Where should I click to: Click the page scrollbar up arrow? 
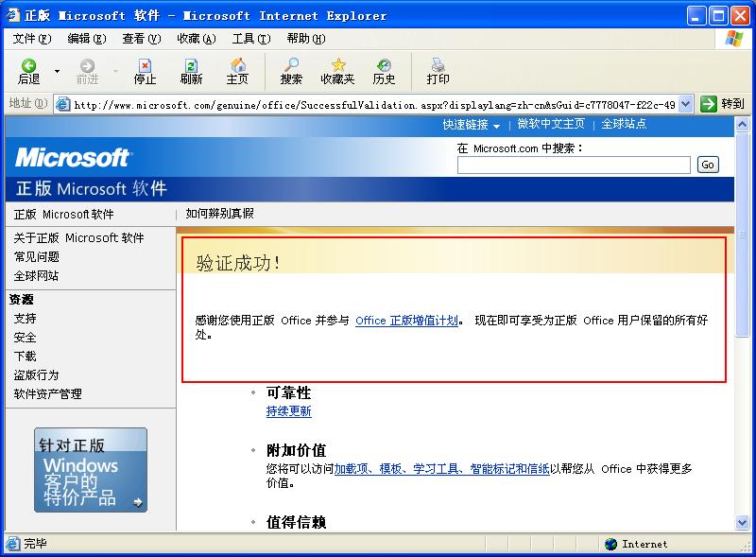[x=742, y=125]
